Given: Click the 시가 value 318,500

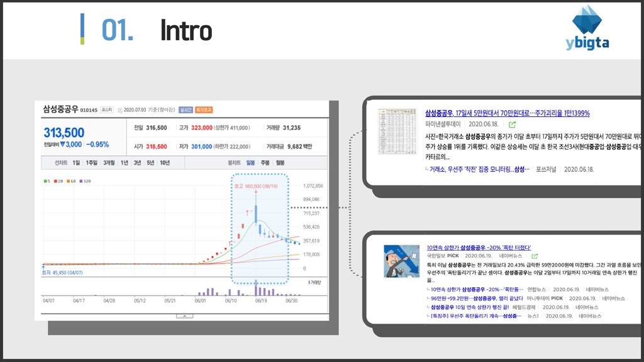Looking at the screenshot, I should pyautogui.click(x=157, y=146).
